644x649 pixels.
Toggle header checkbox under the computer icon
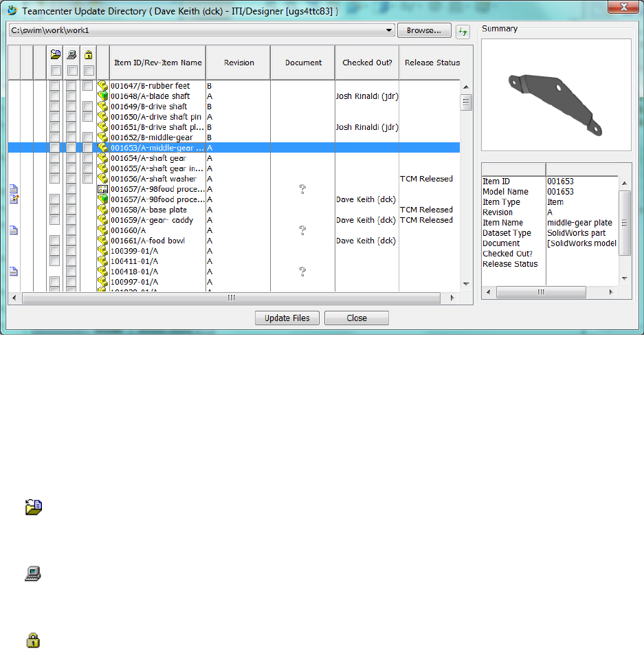(x=72, y=70)
